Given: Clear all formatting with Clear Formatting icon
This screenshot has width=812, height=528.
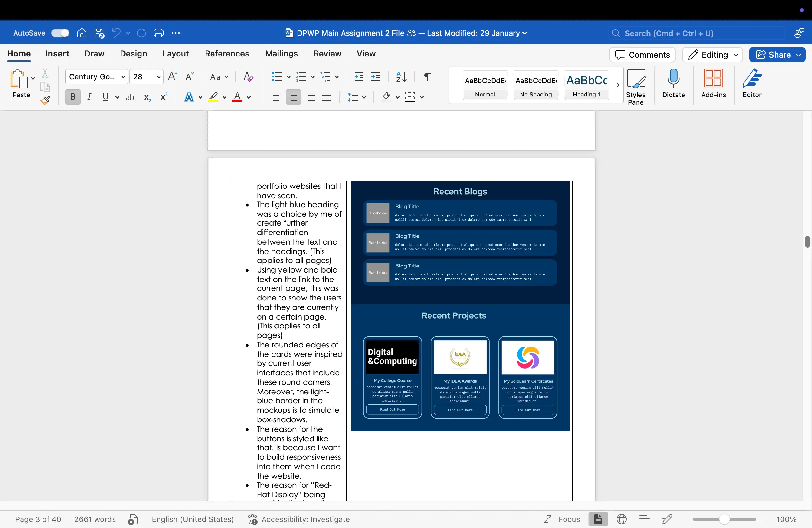Looking at the screenshot, I should coord(248,77).
